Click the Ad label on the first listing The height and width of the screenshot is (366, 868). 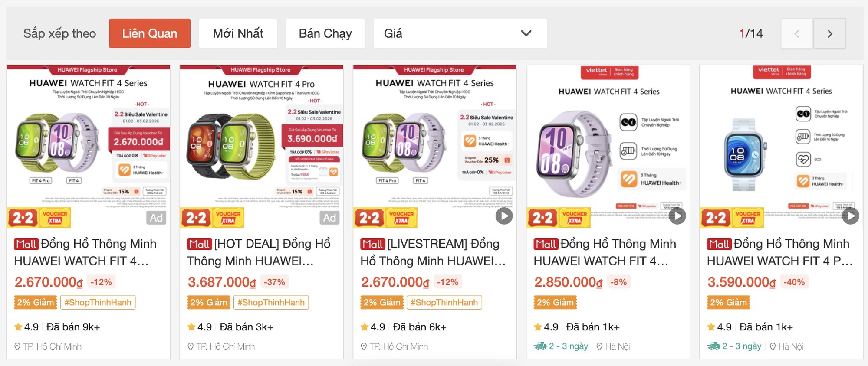point(157,218)
